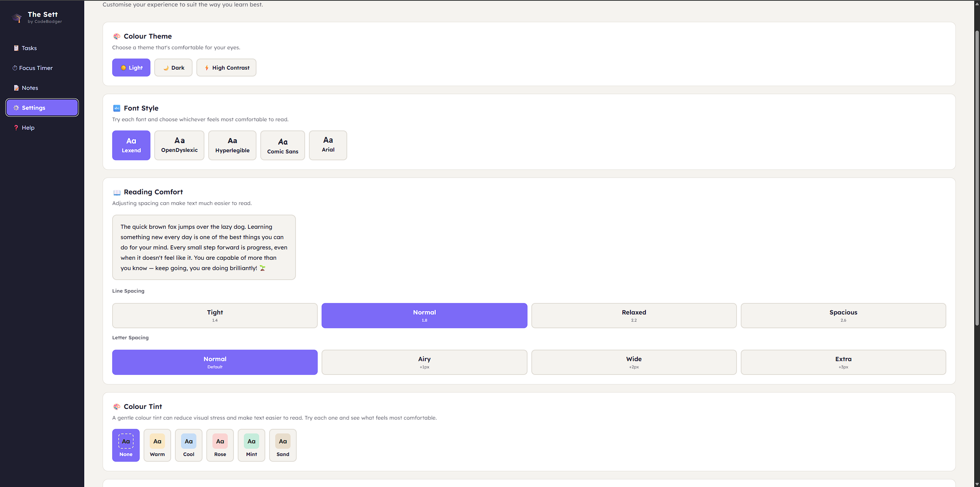Image resolution: width=980 pixels, height=487 pixels.
Task: Set line spacing to Relaxed
Action: point(634,316)
